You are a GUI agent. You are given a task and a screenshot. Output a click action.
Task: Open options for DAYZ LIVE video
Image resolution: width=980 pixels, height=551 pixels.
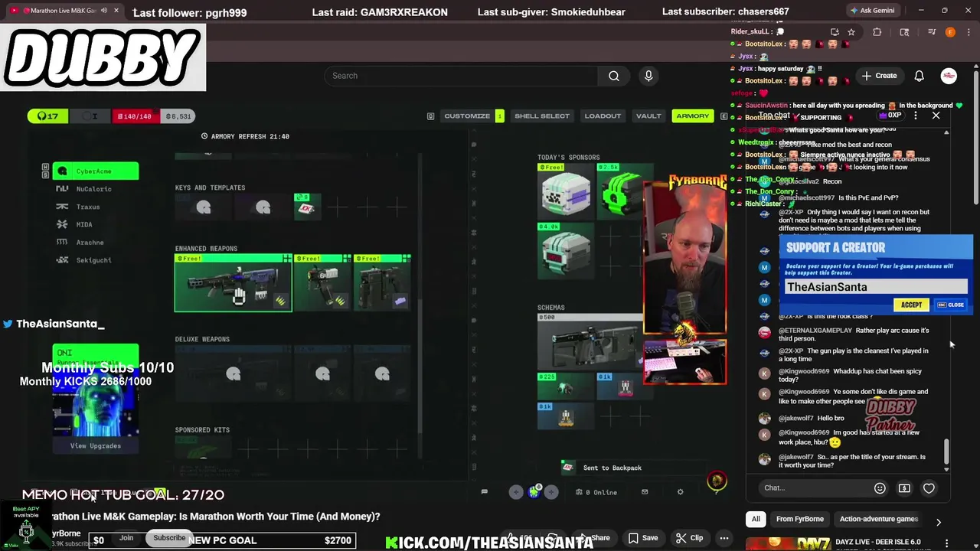[946, 543]
